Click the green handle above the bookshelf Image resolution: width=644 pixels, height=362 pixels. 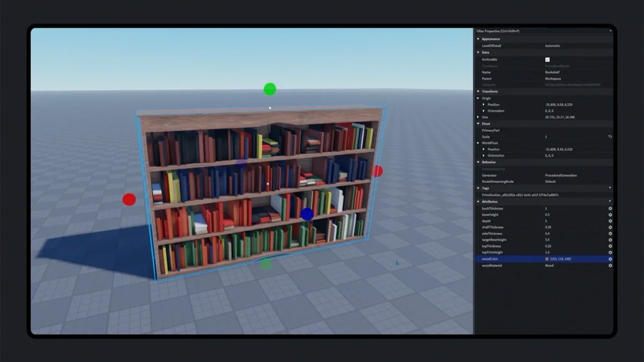click(x=269, y=89)
